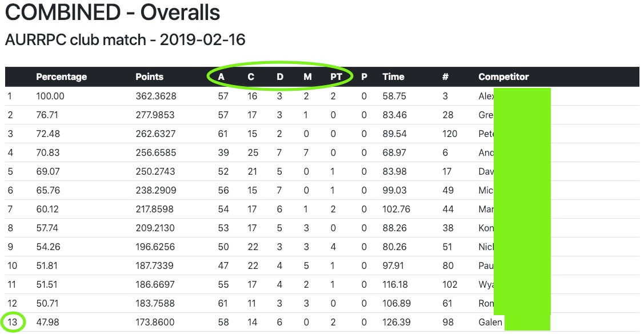Click the Points column header

[149, 77]
